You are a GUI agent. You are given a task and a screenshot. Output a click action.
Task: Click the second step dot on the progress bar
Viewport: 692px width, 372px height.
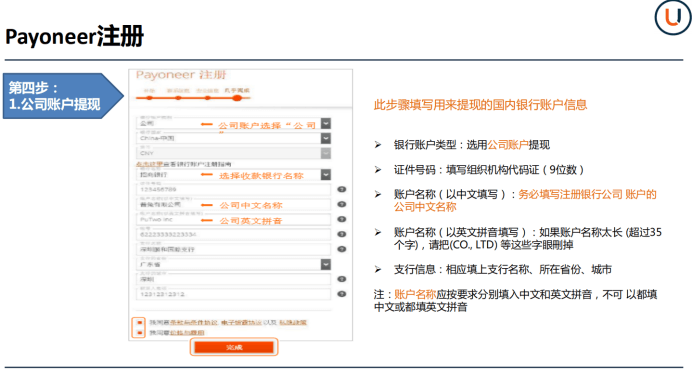(178, 98)
